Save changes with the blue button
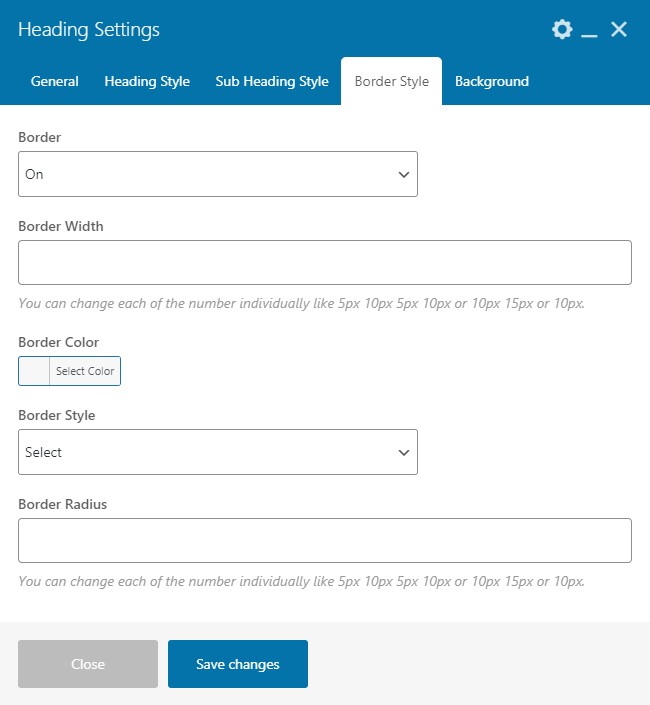Screen dimensions: 650x705 pos(238,664)
